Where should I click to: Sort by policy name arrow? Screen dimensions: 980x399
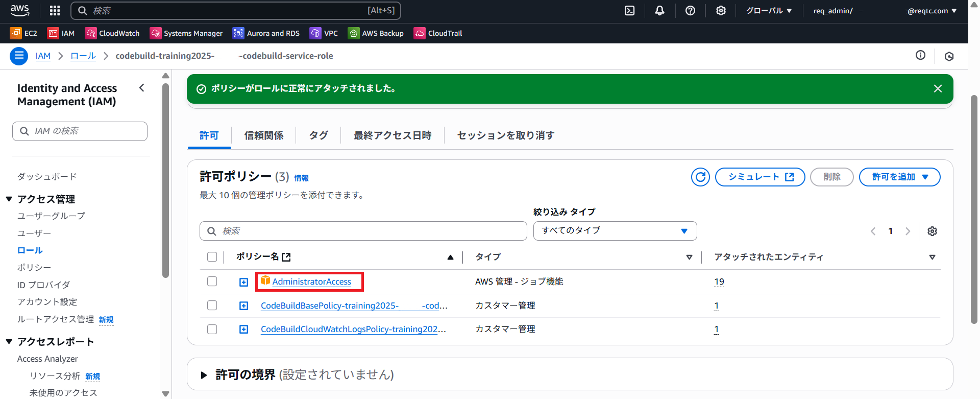(x=450, y=257)
